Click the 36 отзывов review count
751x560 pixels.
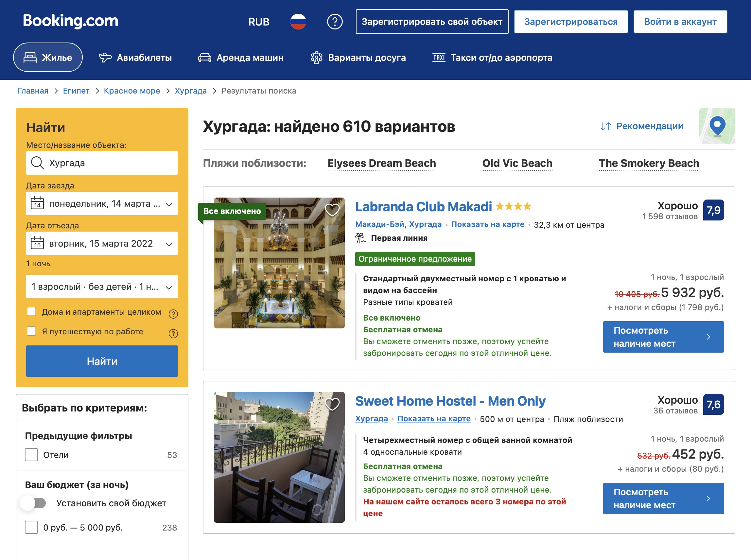[675, 411]
